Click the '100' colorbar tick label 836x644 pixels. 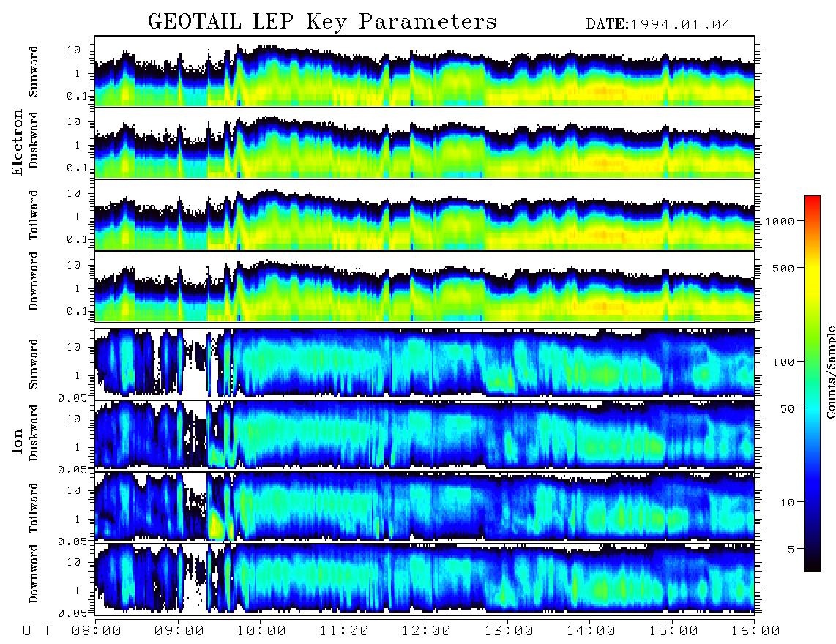783,362
